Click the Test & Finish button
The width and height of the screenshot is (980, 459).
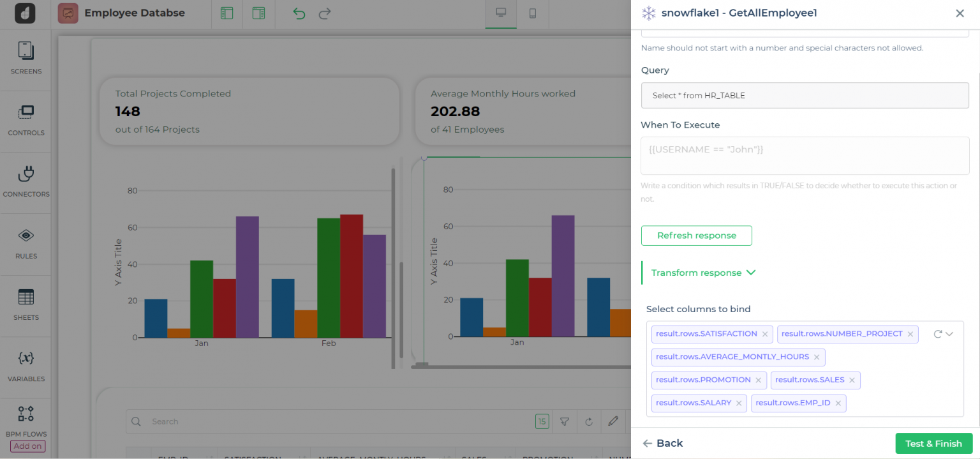pos(933,443)
